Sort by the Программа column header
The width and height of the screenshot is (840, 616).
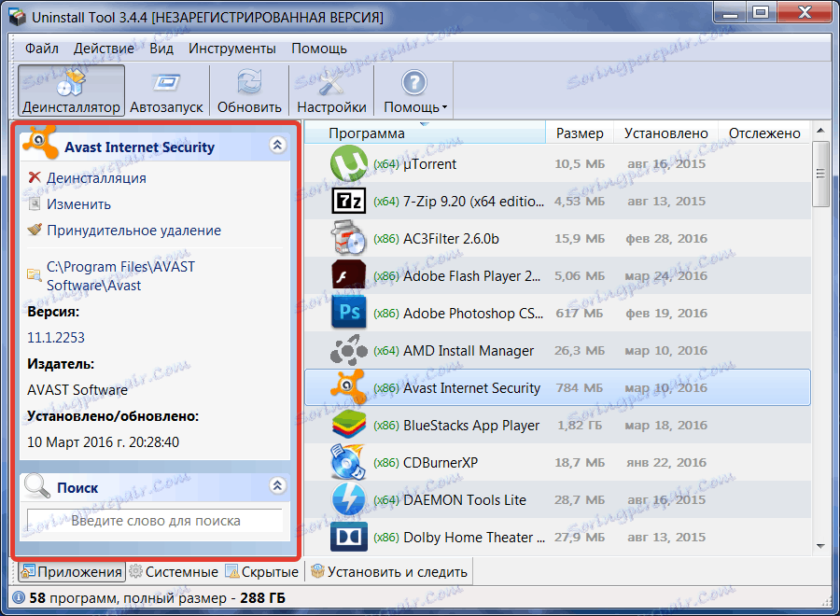(x=425, y=133)
